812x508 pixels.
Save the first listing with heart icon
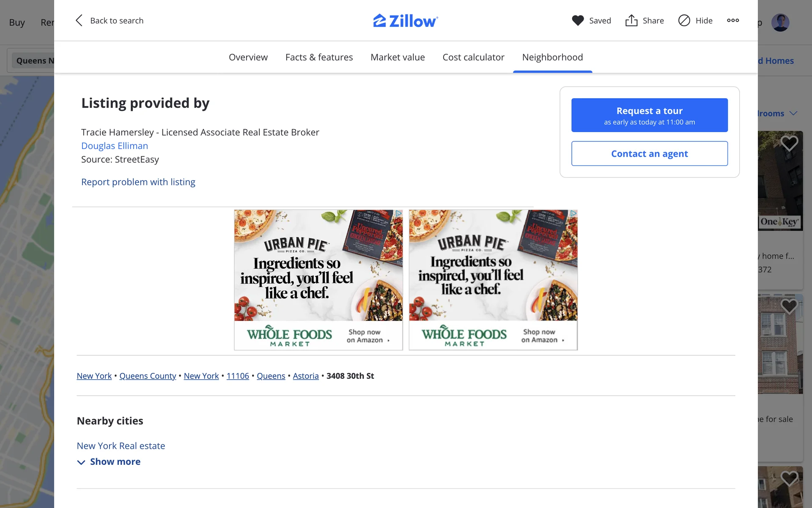[789, 144]
